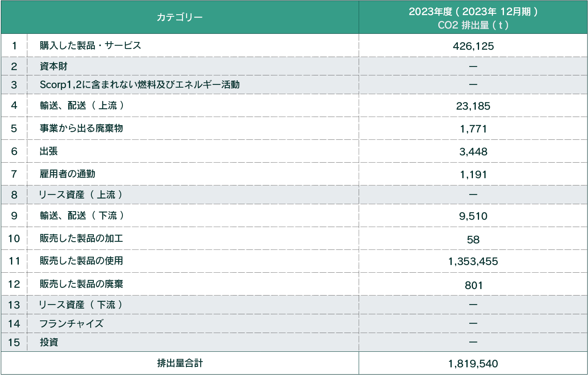
Task: Click category number 14
Action: (14, 324)
